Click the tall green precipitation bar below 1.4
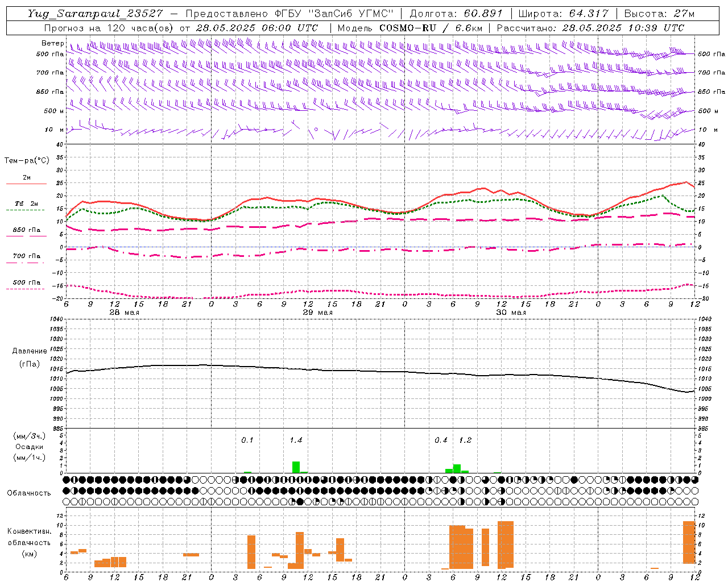 click(296, 467)
